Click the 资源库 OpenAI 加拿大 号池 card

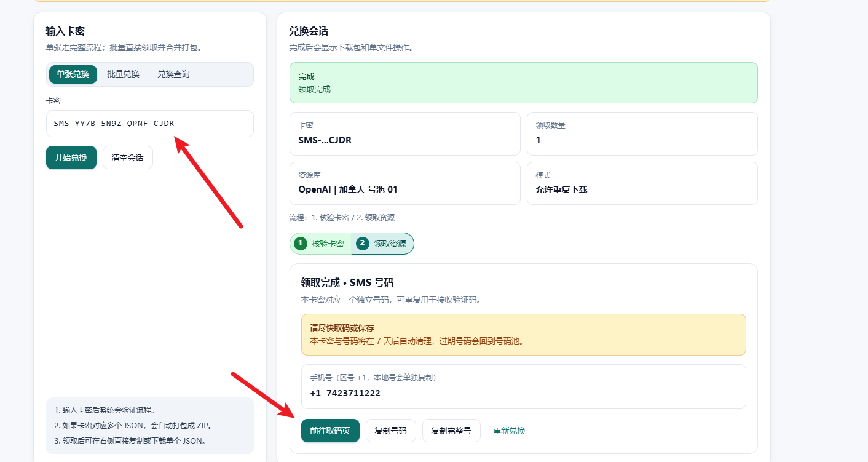coord(405,183)
